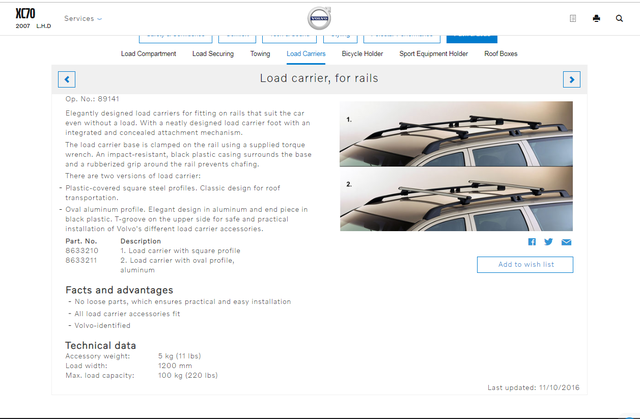Click the XC70 model title
This screenshot has width=640, height=419.
pos(25,13)
